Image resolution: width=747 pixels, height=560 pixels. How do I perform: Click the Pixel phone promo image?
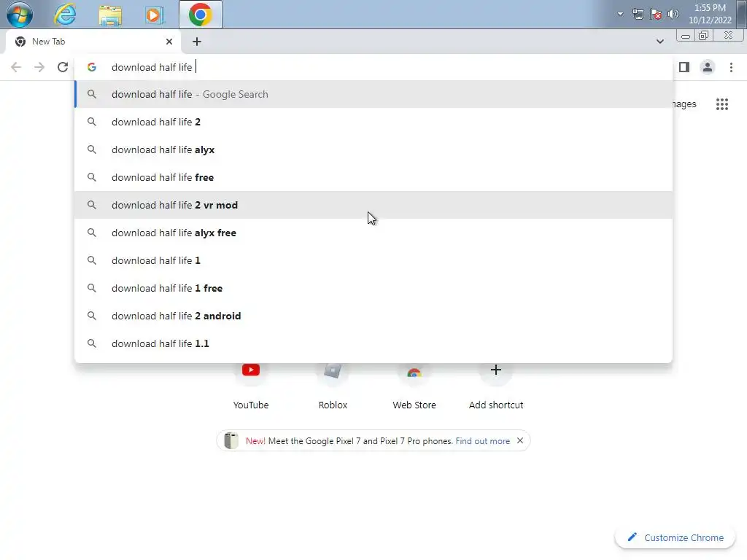231,440
